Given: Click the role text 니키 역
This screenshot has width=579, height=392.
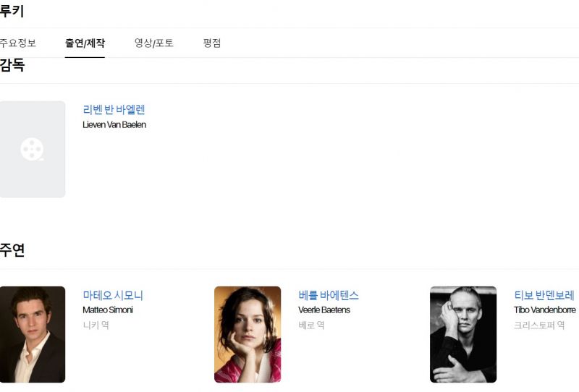Looking at the screenshot, I should pos(96,325).
